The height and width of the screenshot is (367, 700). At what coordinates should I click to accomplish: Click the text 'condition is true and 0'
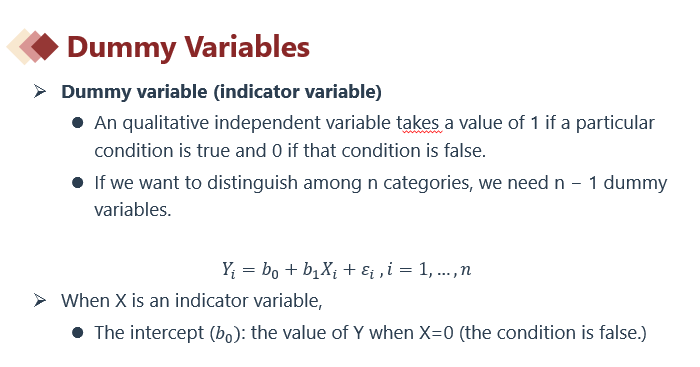188,151
